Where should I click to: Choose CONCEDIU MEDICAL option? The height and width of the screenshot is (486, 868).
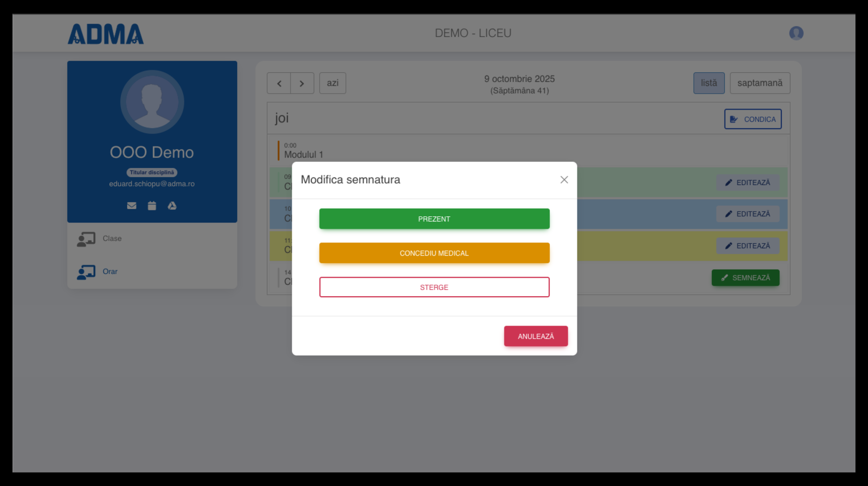click(x=434, y=253)
